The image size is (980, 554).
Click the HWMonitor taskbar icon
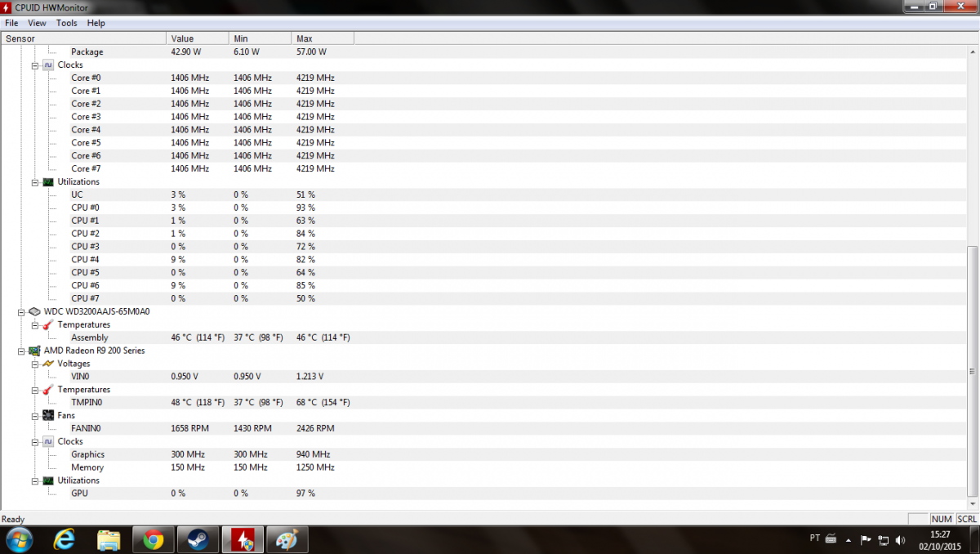tap(242, 540)
